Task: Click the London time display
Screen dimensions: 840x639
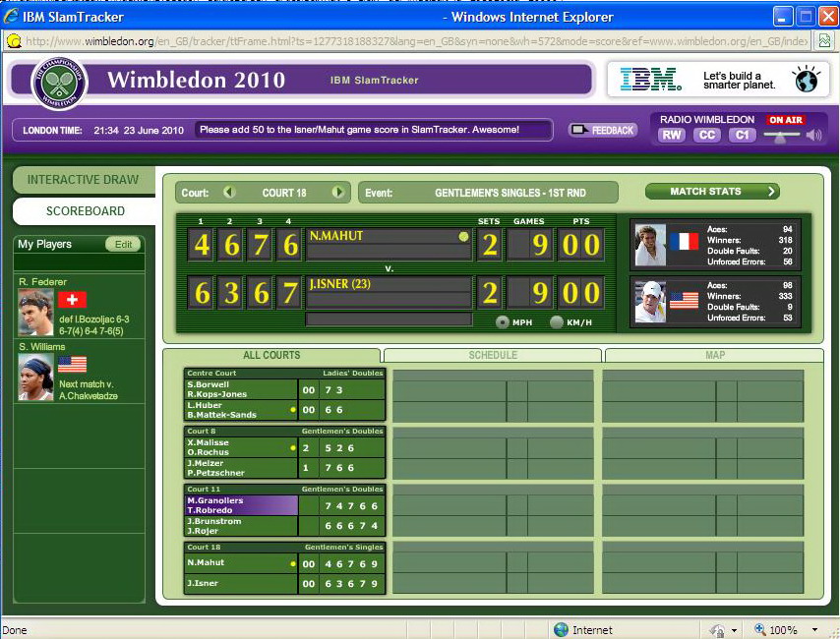Action: pos(103,130)
